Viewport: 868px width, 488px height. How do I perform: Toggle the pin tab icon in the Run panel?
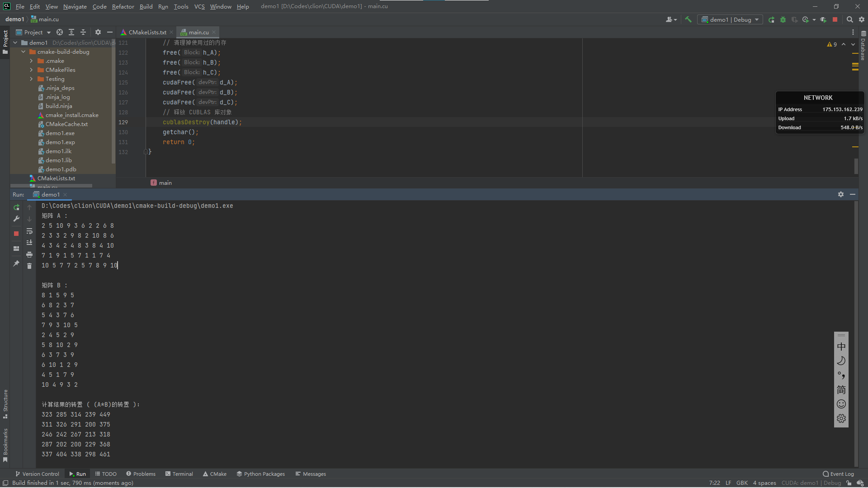(16, 263)
